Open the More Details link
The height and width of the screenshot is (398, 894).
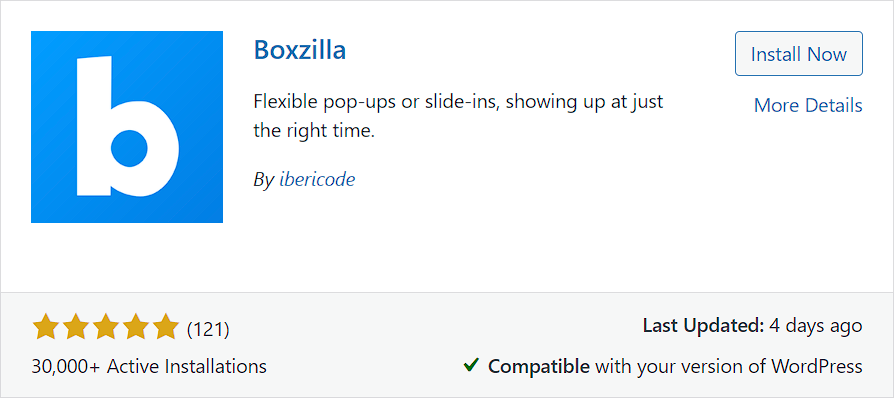[x=808, y=105]
